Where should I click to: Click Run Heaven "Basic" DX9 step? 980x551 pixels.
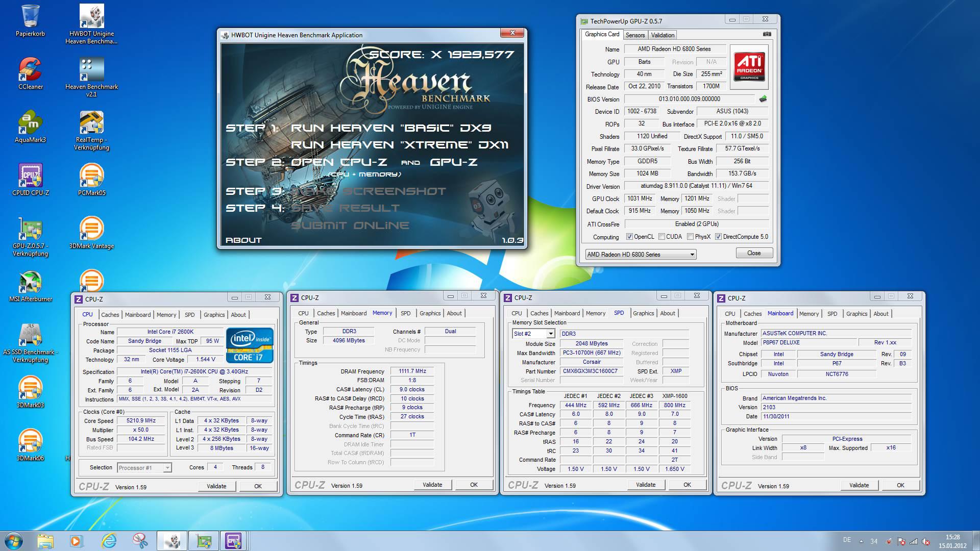point(391,128)
